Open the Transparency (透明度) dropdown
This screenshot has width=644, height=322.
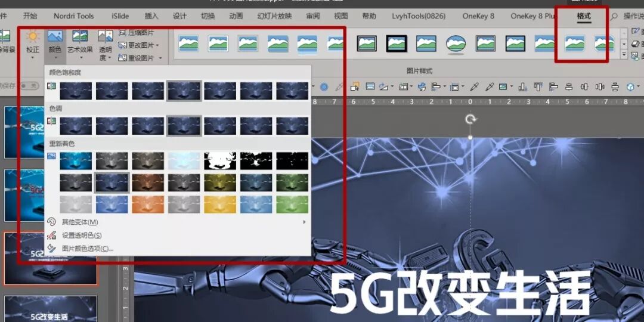[106, 45]
